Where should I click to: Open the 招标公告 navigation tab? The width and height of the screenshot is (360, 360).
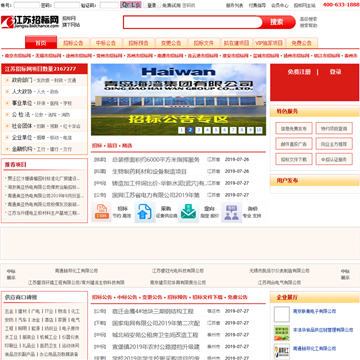pyautogui.click(x=73, y=43)
